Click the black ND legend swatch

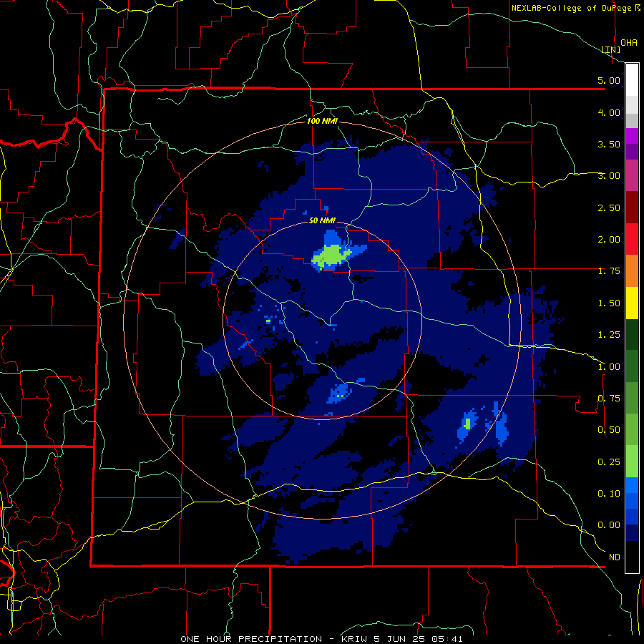tap(632, 557)
